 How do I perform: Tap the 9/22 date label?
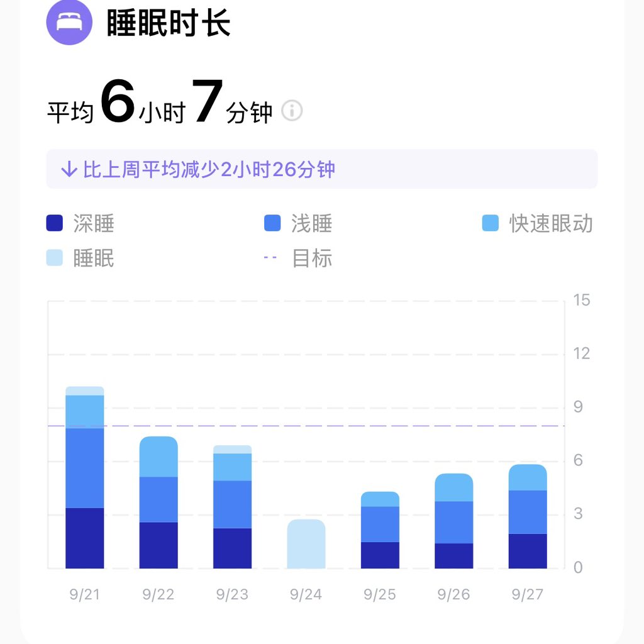point(158,594)
